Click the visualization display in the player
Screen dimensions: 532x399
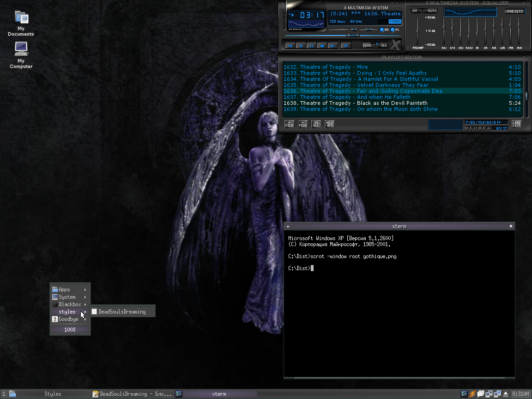(x=306, y=24)
